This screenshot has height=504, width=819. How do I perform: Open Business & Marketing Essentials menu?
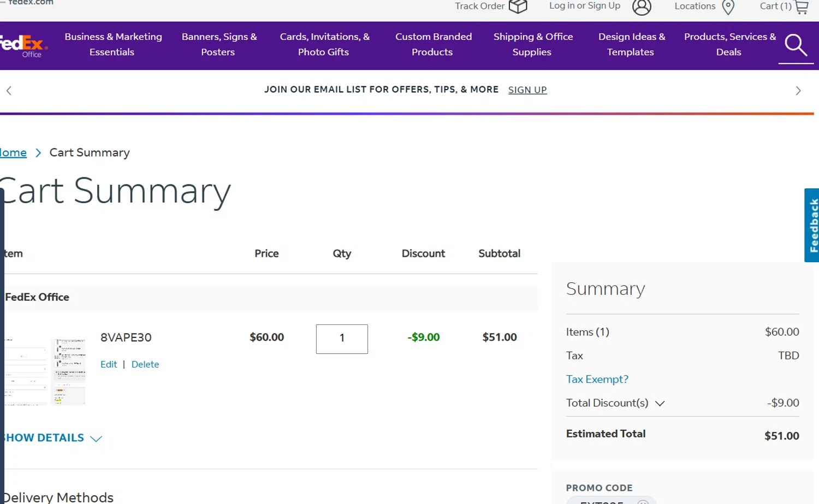tap(113, 44)
